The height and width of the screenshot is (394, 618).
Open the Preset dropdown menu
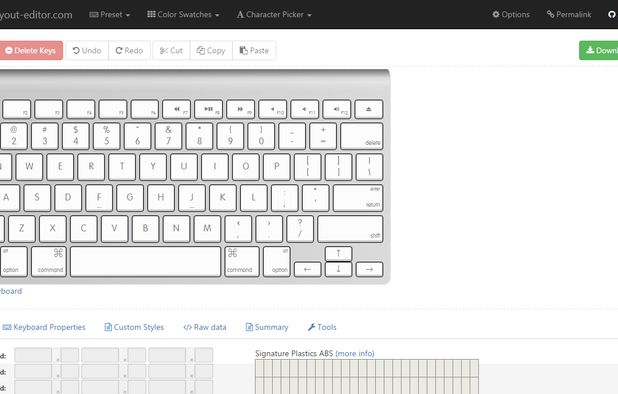[x=110, y=15]
